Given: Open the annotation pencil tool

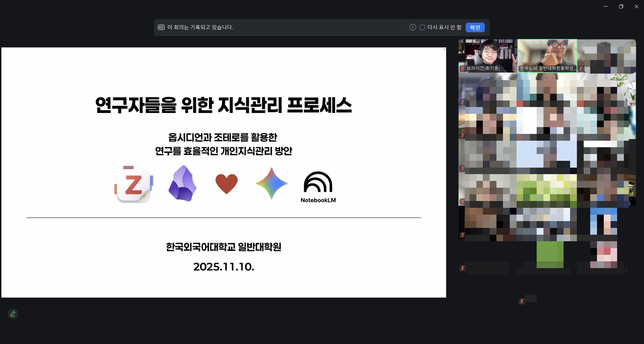Looking at the screenshot, I should coord(13,314).
